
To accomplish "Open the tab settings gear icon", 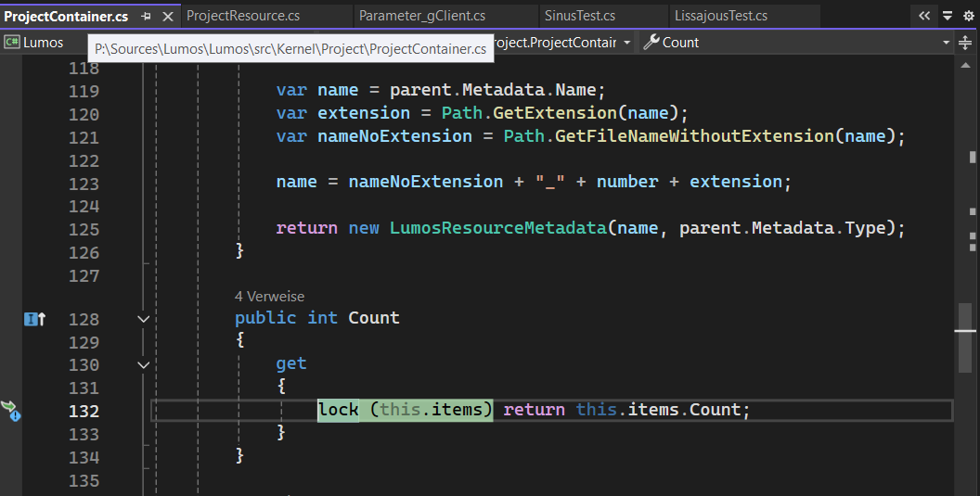I will [968, 16].
